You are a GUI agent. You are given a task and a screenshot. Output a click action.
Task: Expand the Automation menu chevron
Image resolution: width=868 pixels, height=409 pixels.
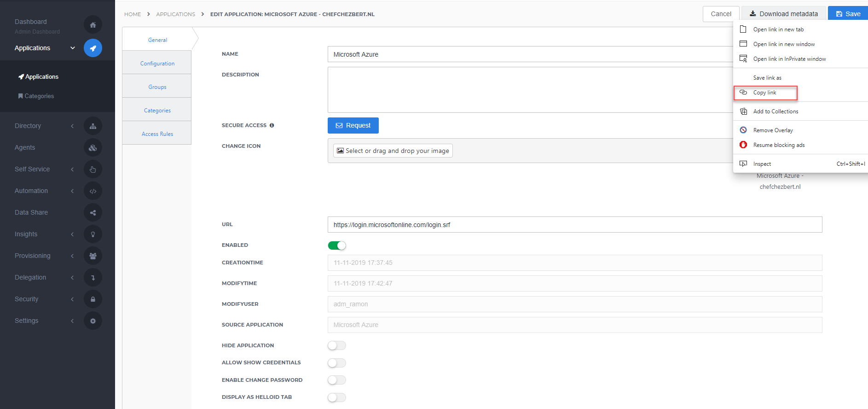pyautogui.click(x=72, y=191)
